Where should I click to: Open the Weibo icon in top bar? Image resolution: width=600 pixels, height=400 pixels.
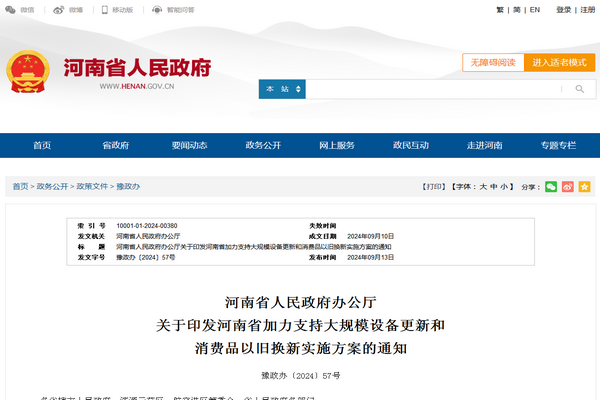point(59,9)
